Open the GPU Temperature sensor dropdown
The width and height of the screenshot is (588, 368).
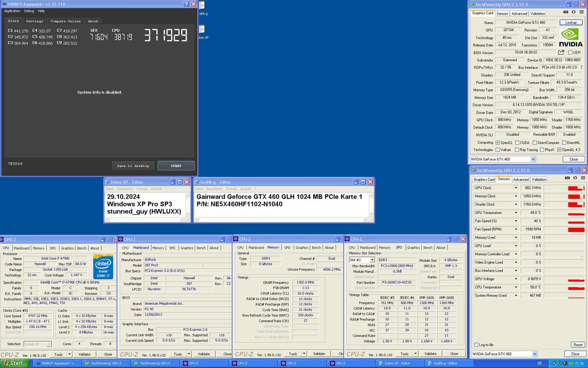tap(516, 213)
